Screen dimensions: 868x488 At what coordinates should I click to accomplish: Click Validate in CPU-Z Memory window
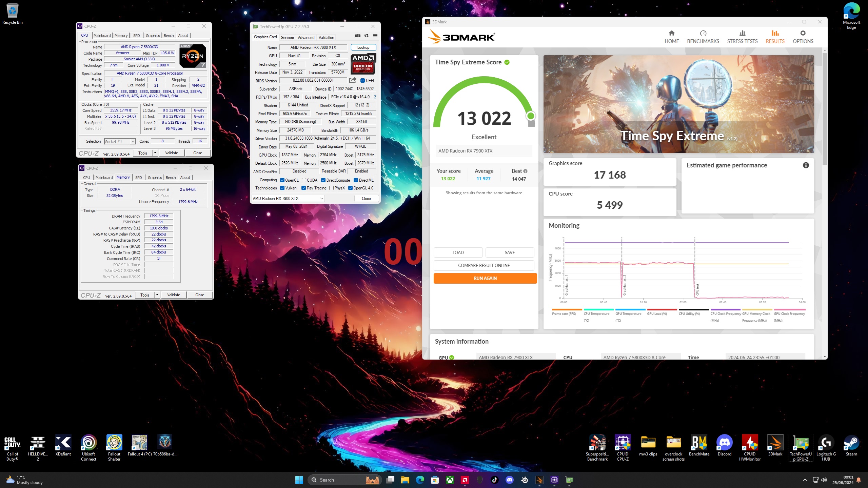pyautogui.click(x=174, y=295)
